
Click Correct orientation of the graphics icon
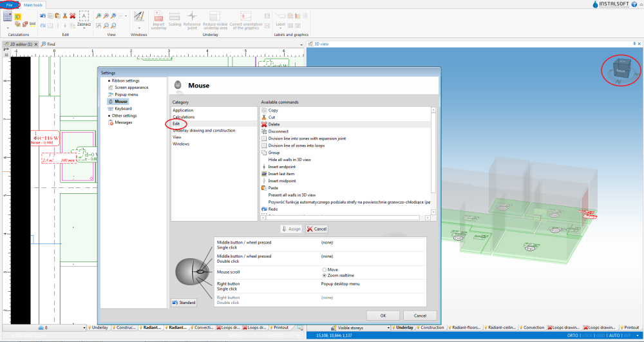click(245, 16)
